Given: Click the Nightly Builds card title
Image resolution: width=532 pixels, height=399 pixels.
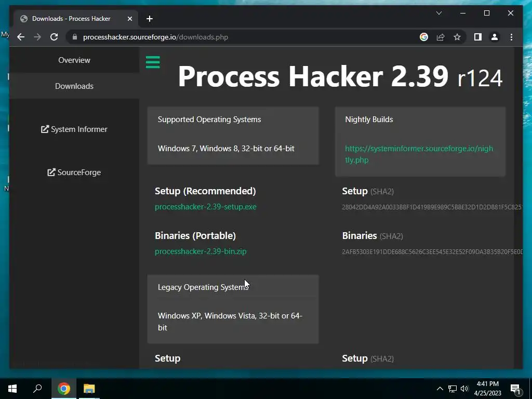Looking at the screenshot, I should tap(369, 119).
